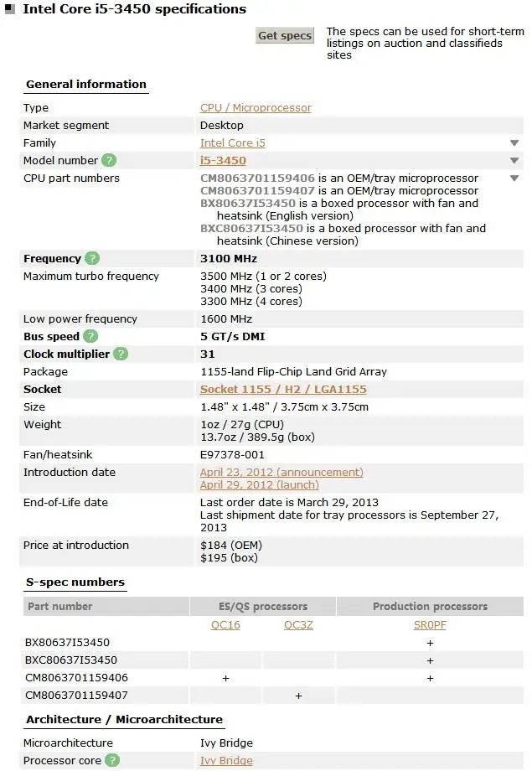Open the SR0PF production S-spec link
This screenshot has height=771, width=532.
[x=430, y=624]
